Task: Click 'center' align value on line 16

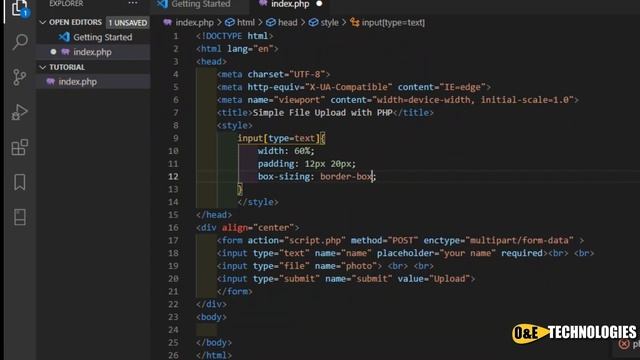Action: click(x=273, y=228)
